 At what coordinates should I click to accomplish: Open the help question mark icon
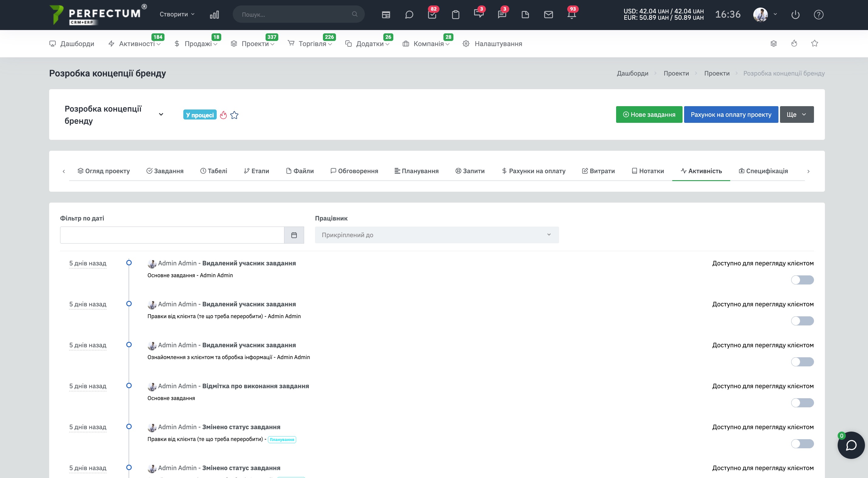tap(819, 15)
